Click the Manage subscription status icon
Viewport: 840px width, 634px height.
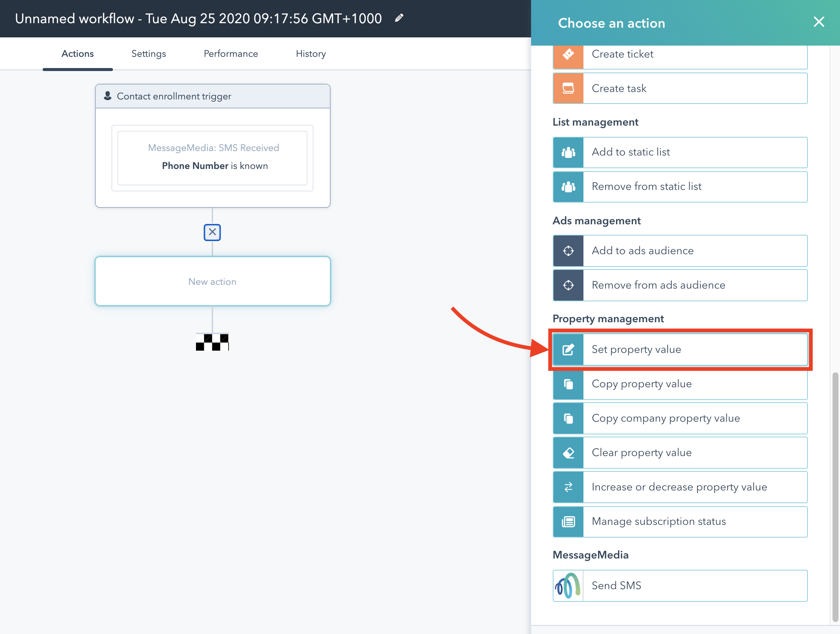tap(568, 521)
